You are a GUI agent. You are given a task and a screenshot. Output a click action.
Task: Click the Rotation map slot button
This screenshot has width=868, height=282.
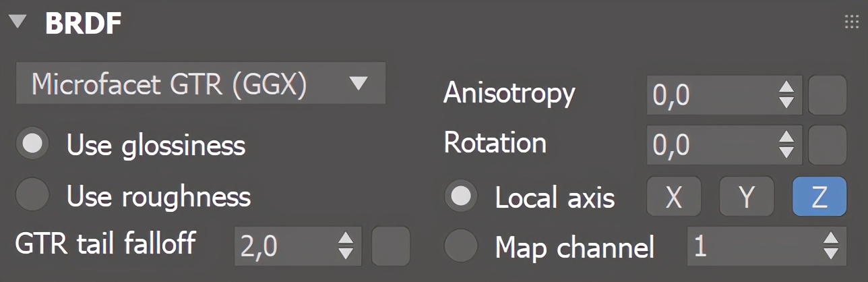[x=828, y=145]
